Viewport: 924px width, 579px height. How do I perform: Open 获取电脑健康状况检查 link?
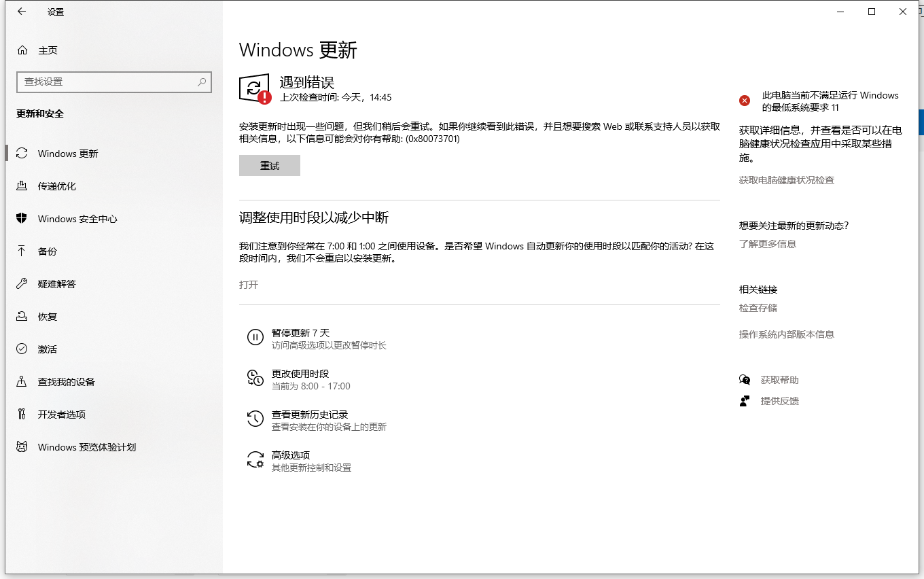[x=786, y=180]
